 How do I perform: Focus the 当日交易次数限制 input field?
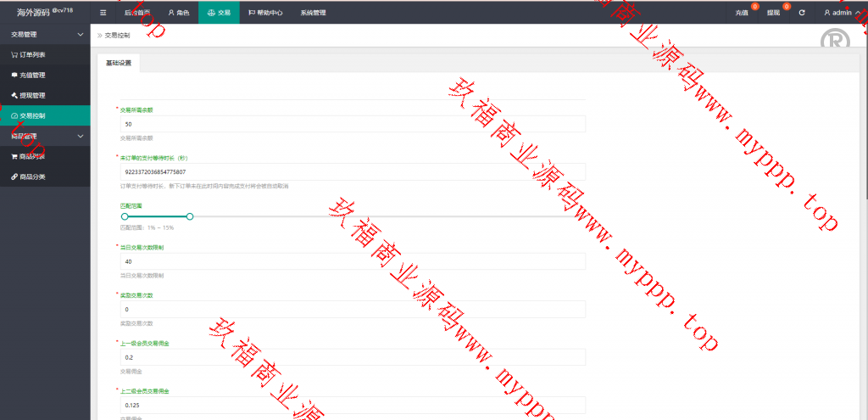click(x=350, y=261)
